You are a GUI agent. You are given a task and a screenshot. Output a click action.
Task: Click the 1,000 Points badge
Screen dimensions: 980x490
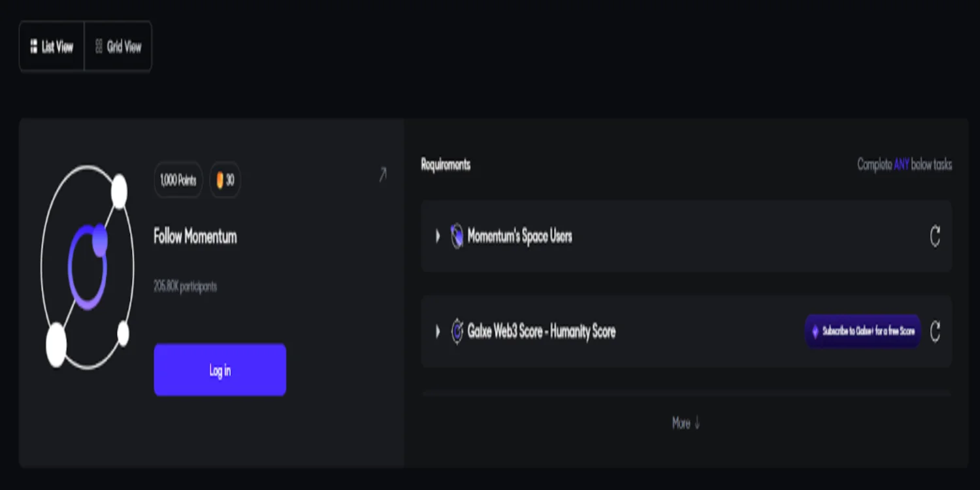[x=178, y=180]
